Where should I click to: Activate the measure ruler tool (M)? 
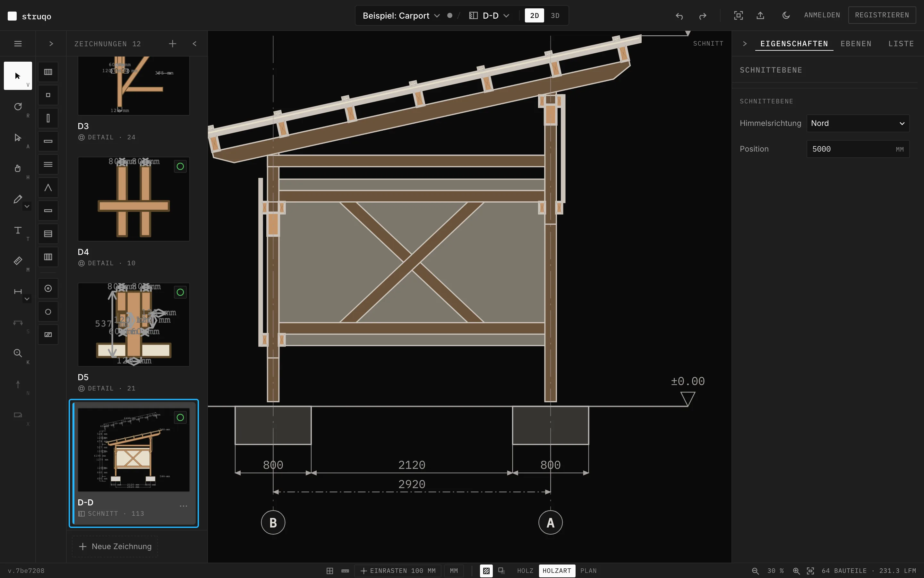[18, 261]
